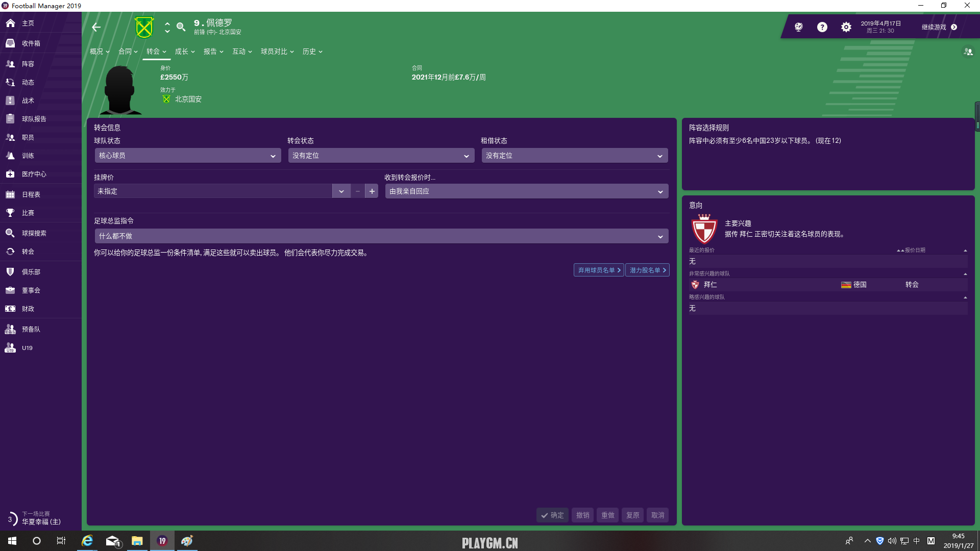Screen dimensions: 980x551
Task: Decrease asking price with minus button
Action: pos(358,191)
